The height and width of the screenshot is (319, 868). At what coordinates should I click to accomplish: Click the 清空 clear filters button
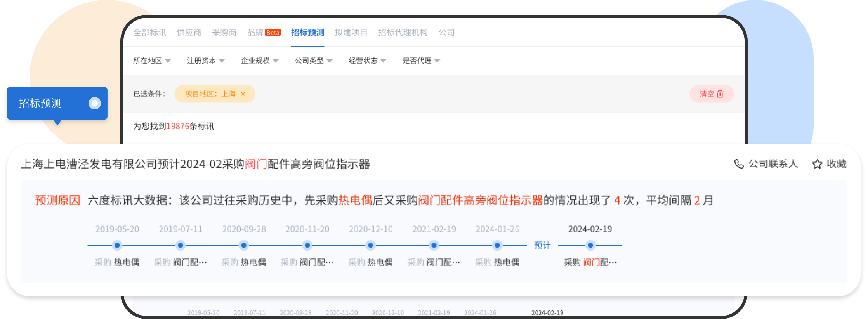[x=712, y=94]
